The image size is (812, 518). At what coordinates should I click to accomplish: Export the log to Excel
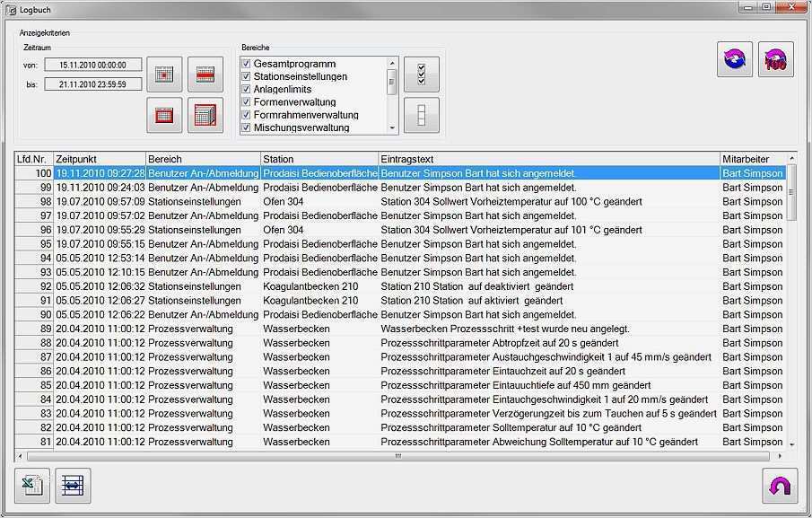point(31,486)
